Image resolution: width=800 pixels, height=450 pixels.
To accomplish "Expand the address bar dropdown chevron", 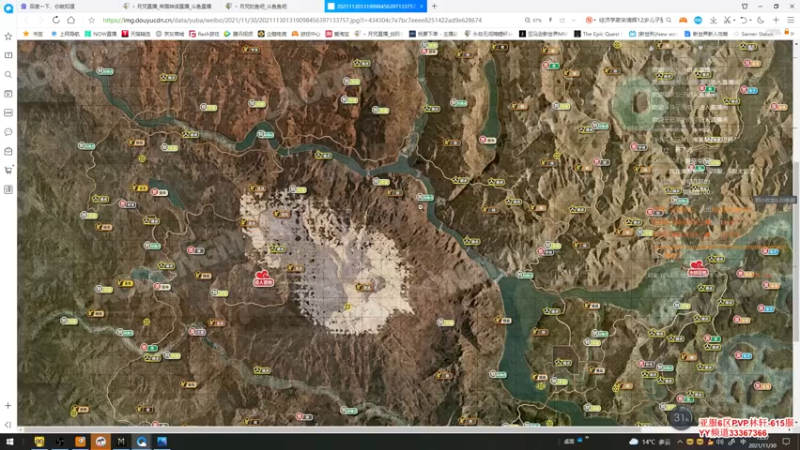I will [573, 20].
